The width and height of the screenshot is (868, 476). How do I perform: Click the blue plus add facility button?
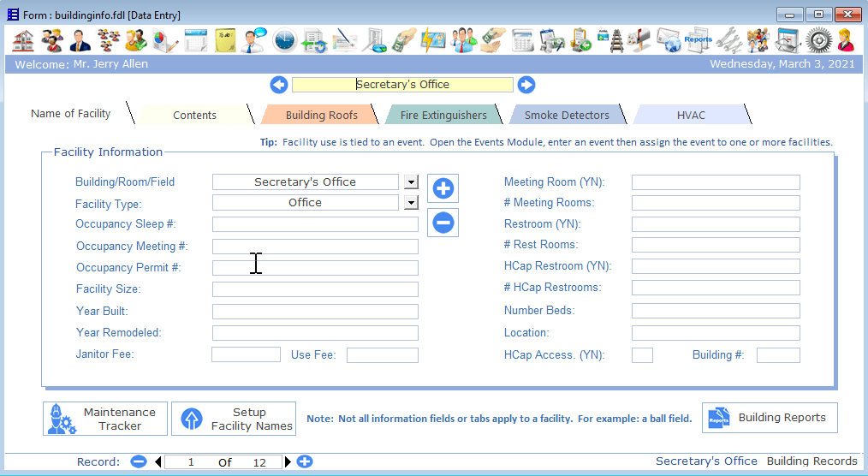(x=443, y=188)
